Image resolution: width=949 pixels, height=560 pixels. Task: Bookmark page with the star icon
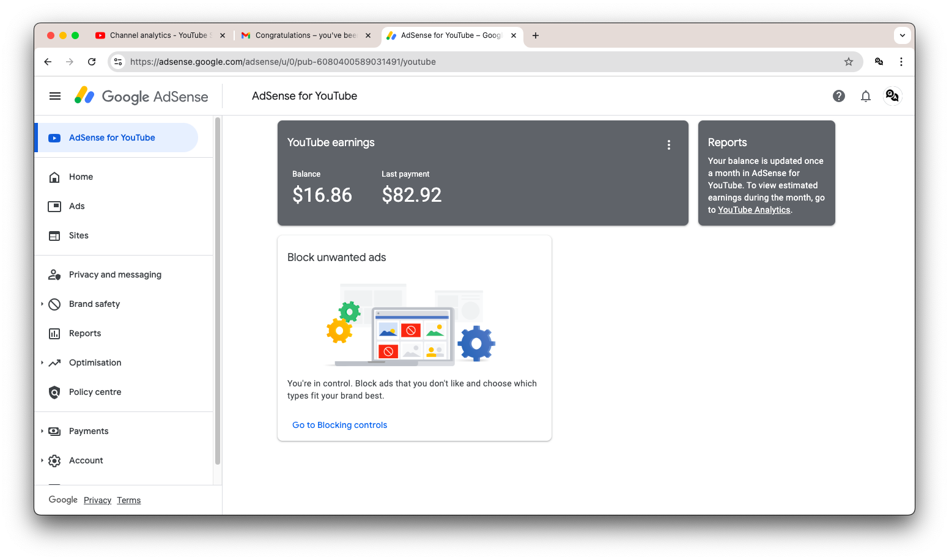(x=849, y=62)
